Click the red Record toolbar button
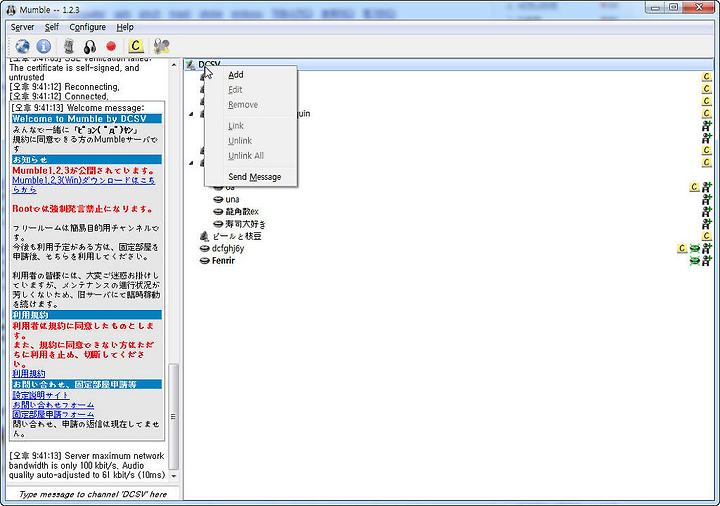Screen dimensions: 720x506 point(111,46)
